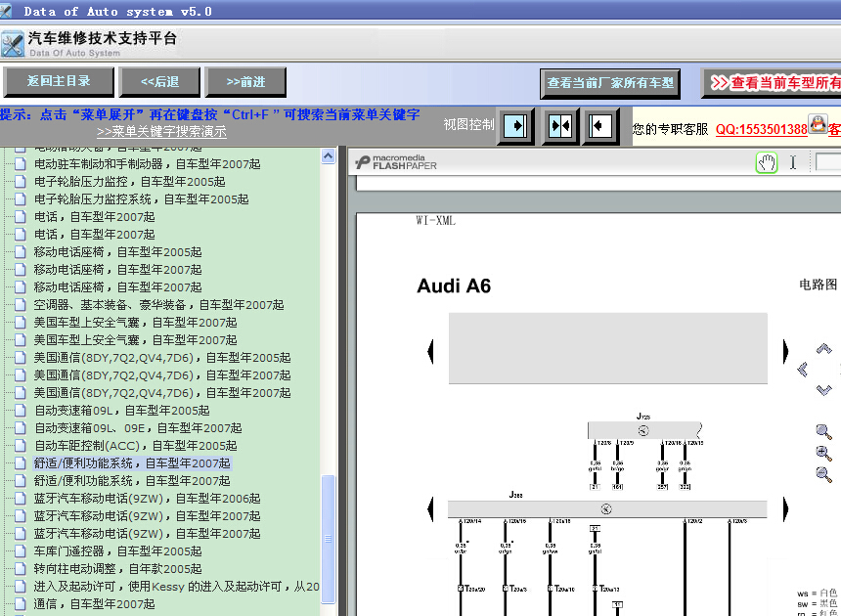Click the view control split-center arrows icon

point(560,126)
